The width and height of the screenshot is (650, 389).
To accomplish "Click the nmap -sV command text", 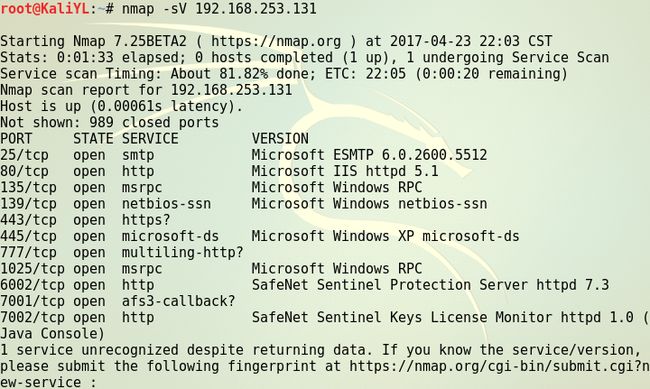I will click(x=219, y=9).
